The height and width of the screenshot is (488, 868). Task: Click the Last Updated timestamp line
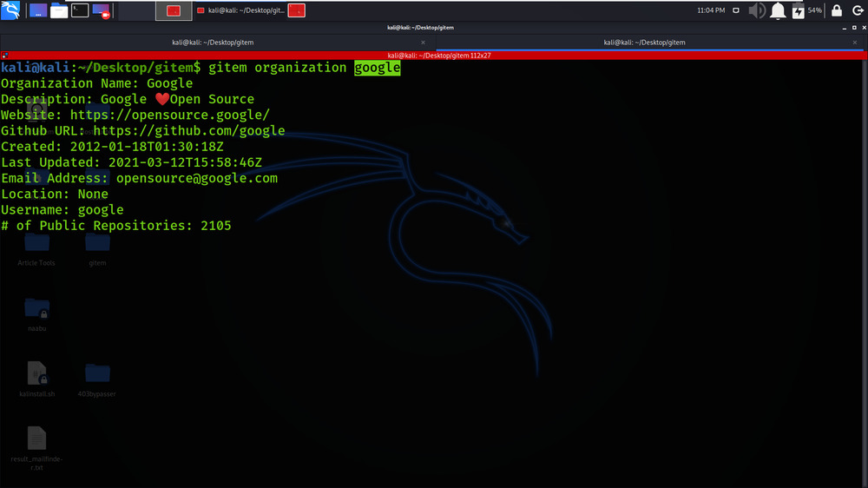click(x=131, y=162)
